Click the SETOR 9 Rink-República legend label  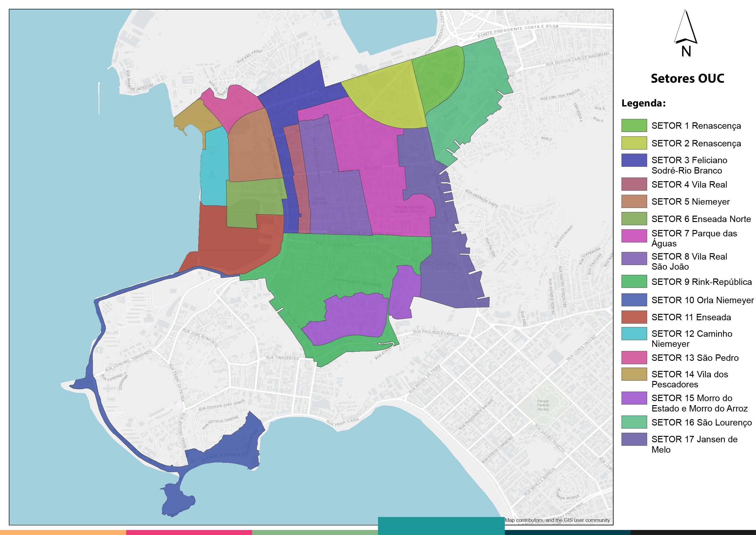(x=701, y=282)
